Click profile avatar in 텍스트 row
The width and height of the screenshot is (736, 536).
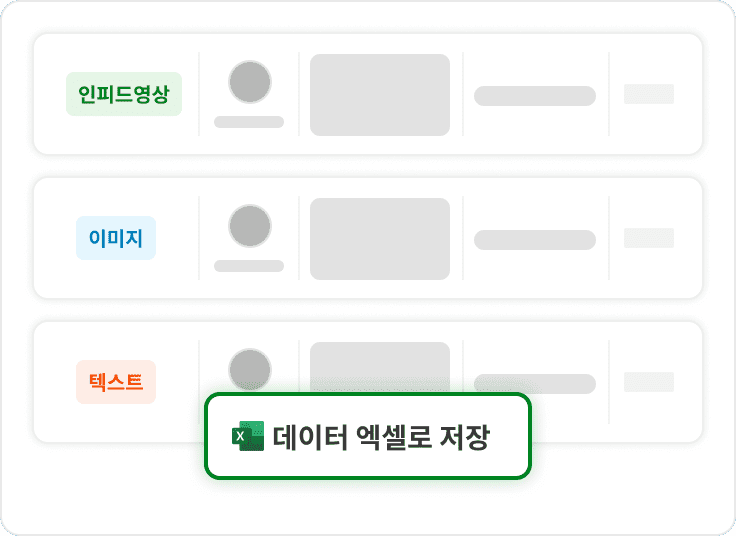[x=250, y=369]
